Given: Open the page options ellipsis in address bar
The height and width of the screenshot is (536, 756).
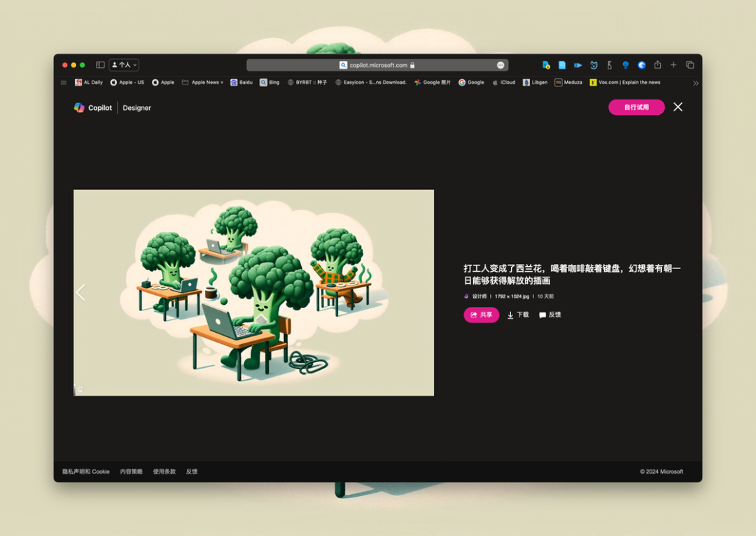Looking at the screenshot, I should [500, 65].
